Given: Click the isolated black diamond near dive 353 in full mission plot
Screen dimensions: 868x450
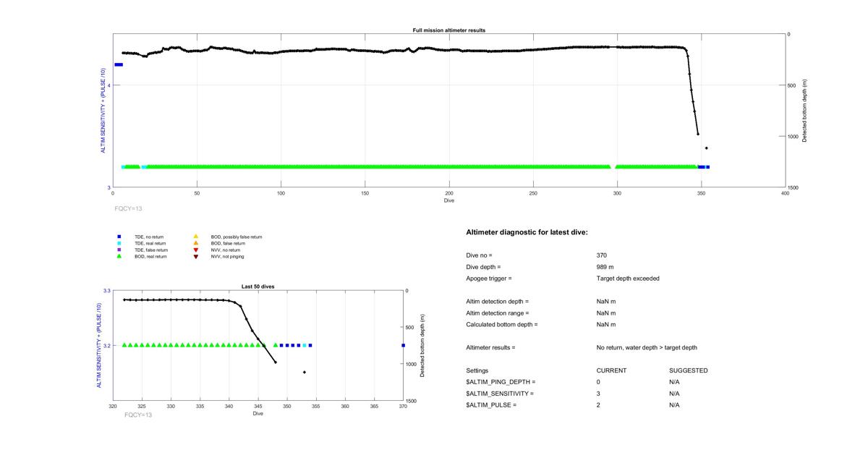Looking at the screenshot, I should point(707,148).
